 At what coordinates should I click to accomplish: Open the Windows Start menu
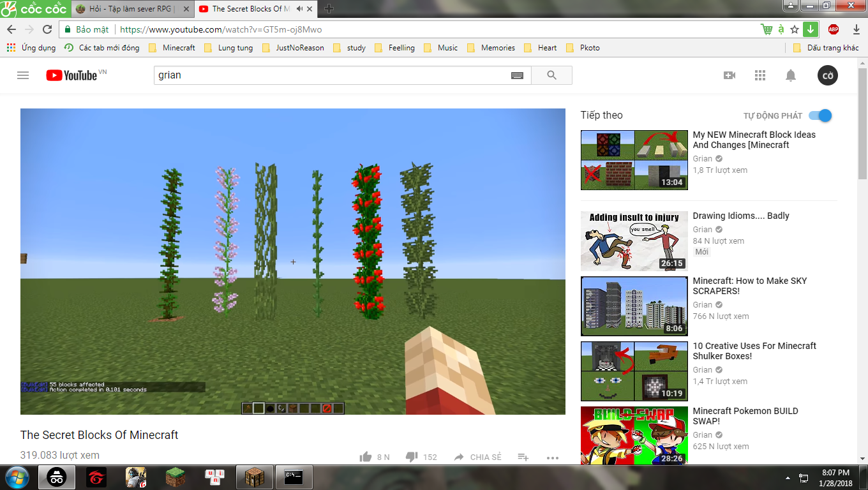tap(17, 477)
